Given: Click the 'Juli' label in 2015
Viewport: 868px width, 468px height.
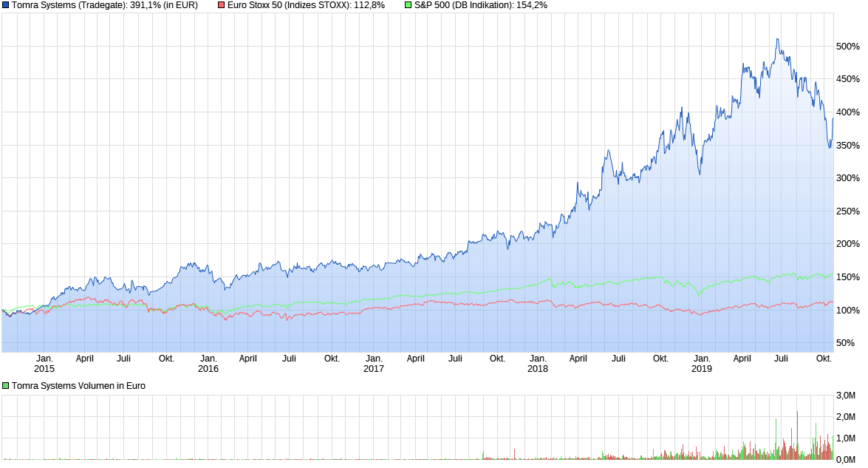Looking at the screenshot, I should (x=123, y=359).
